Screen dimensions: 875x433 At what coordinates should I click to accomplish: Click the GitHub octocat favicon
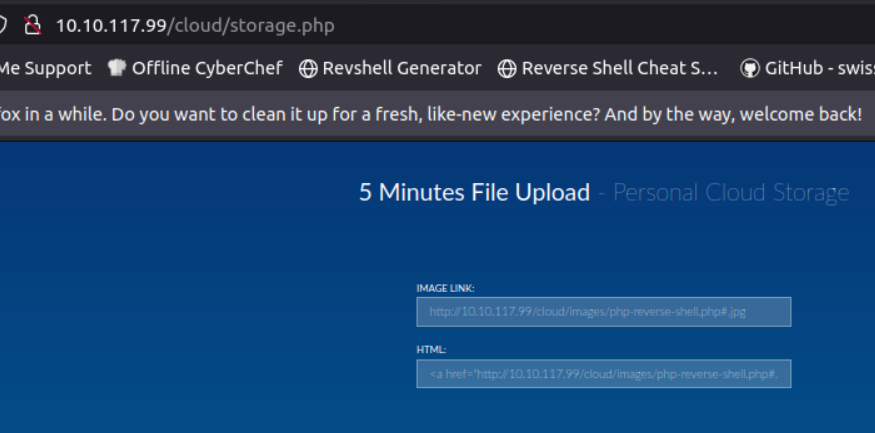pos(750,68)
